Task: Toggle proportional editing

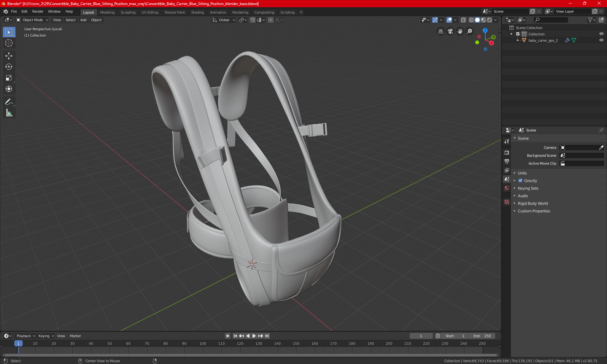Action: [x=271, y=20]
